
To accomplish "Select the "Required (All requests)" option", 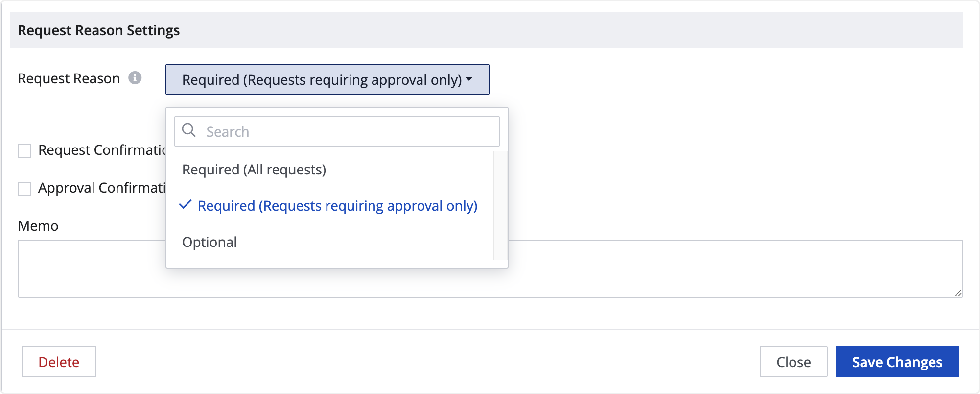I will [254, 170].
